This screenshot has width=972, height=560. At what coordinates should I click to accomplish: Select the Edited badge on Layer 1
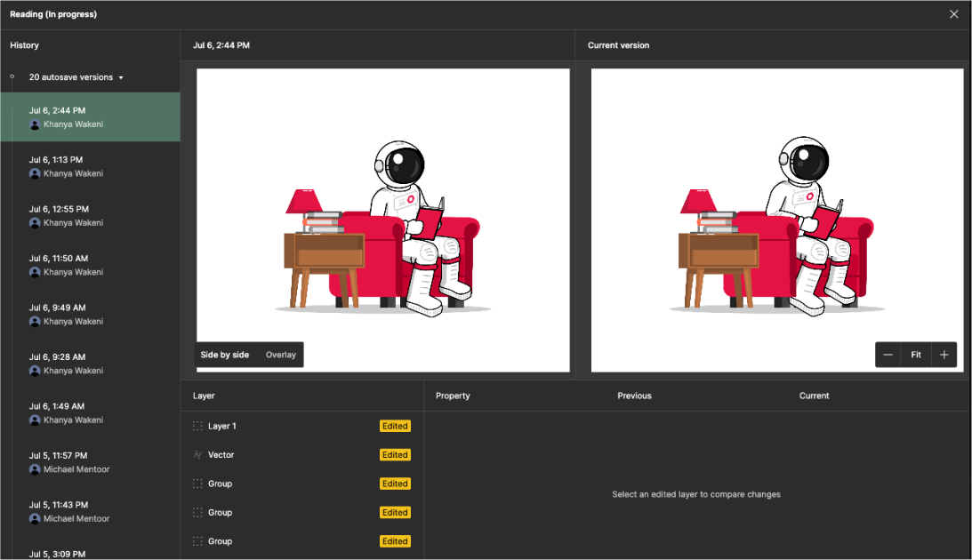coord(395,427)
